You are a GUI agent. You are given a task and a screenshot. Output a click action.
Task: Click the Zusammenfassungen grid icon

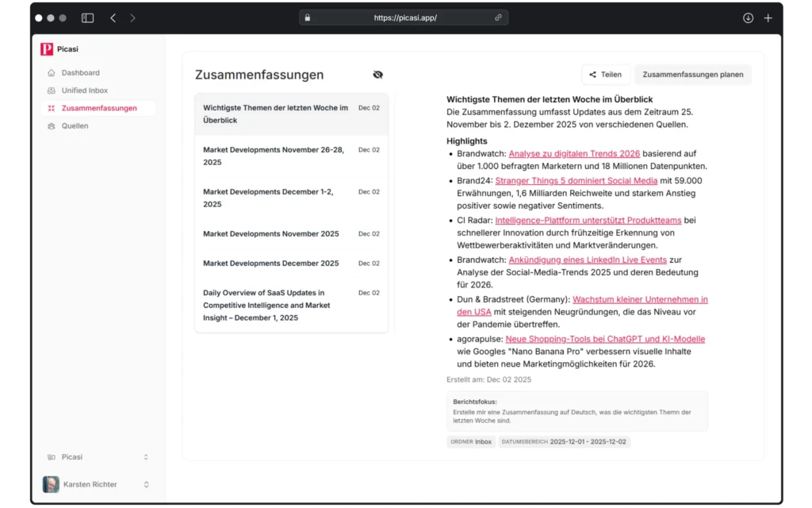point(49,108)
